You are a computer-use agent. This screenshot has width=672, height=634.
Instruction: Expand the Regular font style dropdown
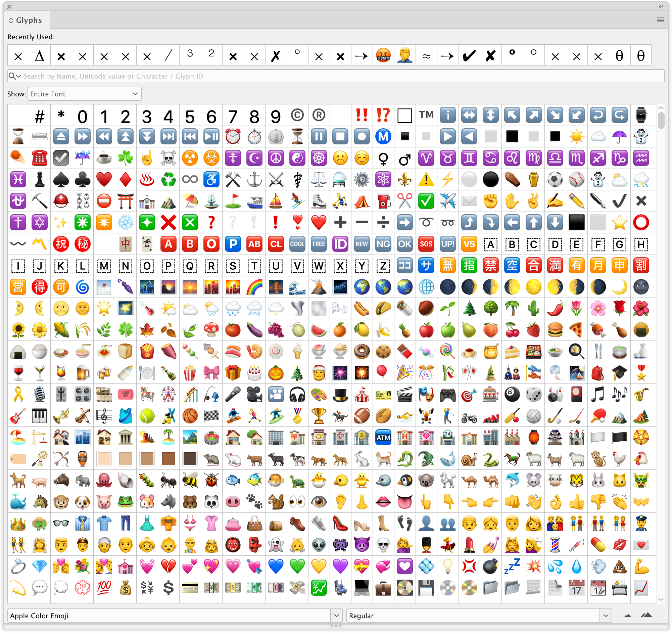point(606,616)
